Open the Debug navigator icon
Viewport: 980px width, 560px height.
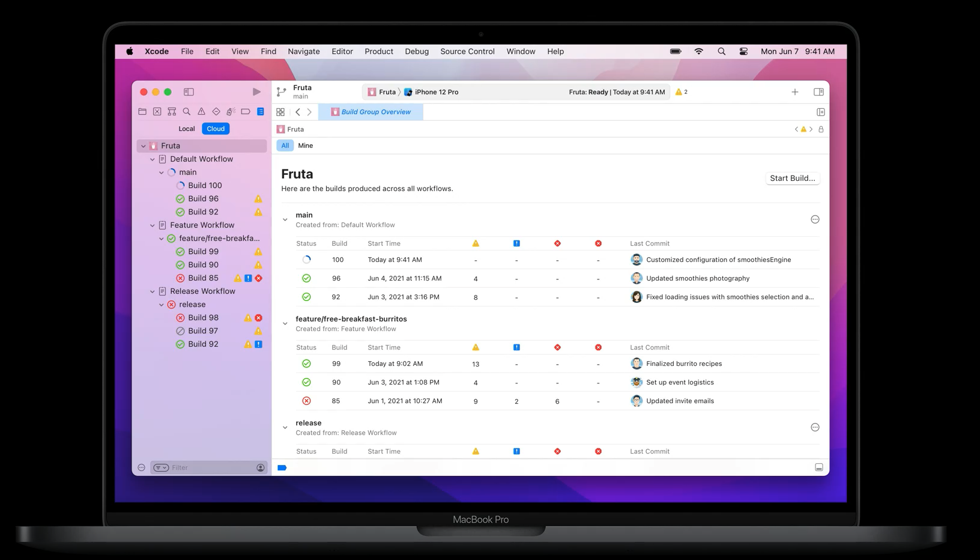coord(231,112)
